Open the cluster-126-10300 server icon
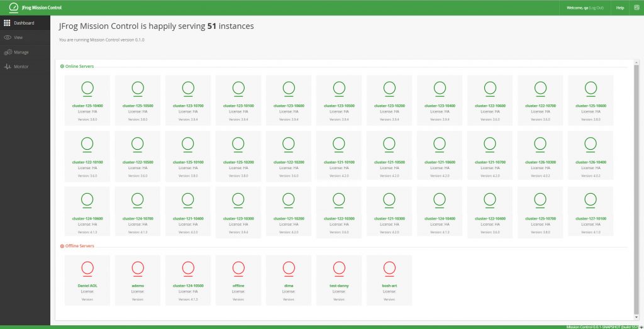Image resolution: width=644 pixels, height=329 pixels. click(540, 145)
